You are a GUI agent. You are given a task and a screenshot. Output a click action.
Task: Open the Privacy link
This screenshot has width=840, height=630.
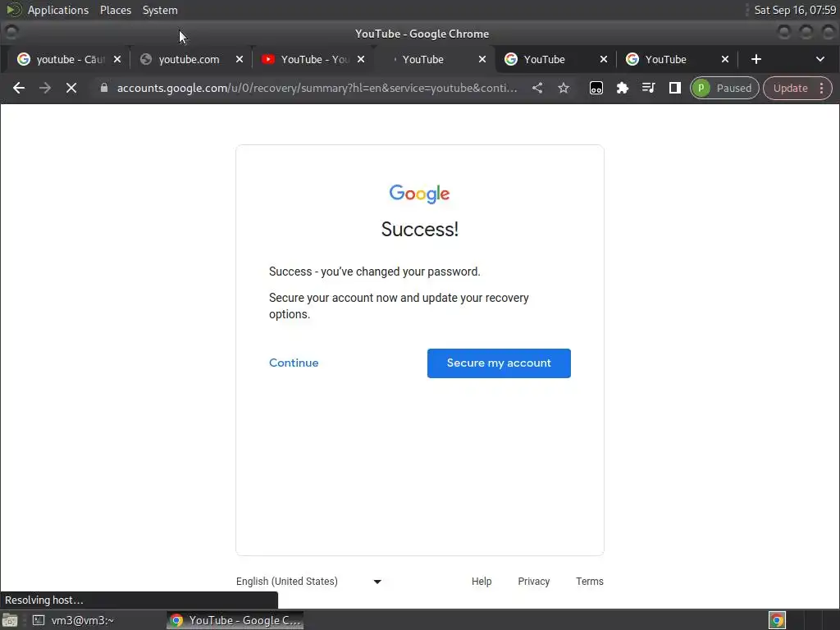(533, 582)
